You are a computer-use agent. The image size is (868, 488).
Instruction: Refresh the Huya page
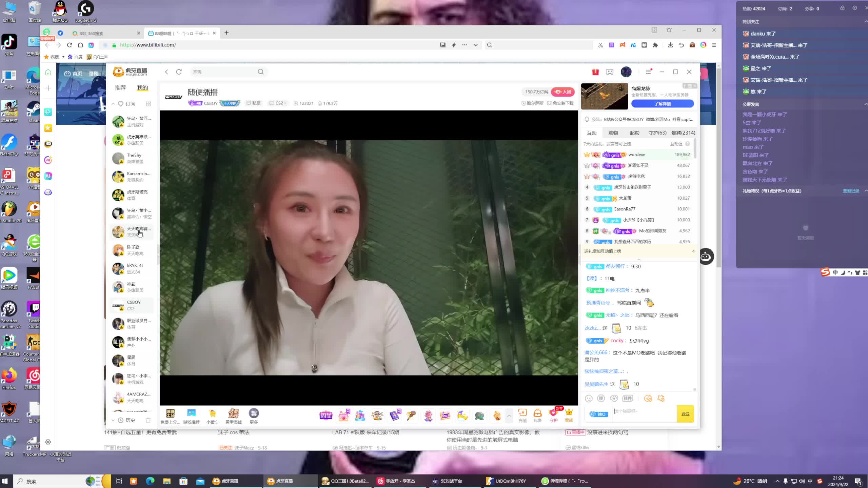pos(179,72)
